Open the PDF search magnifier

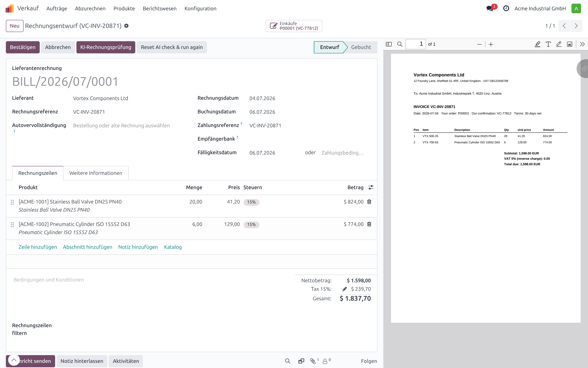click(x=400, y=44)
